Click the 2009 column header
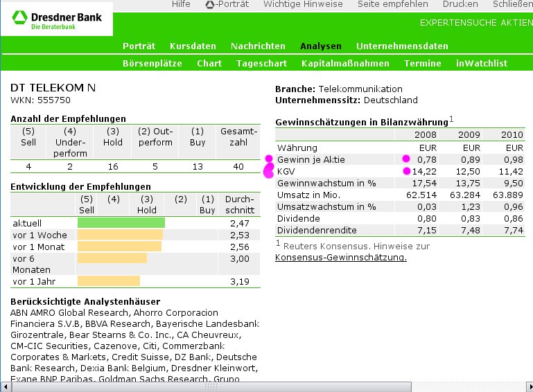Viewport: 533px width, 392px height. tap(469, 134)
